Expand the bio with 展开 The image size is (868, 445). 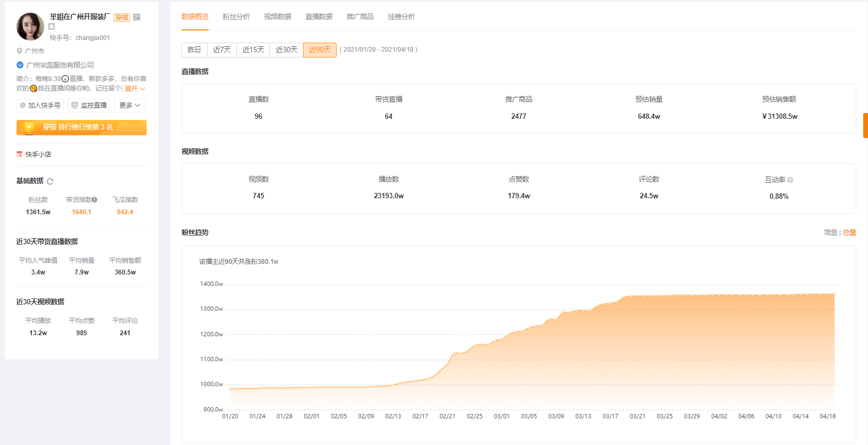pos(135,88)
